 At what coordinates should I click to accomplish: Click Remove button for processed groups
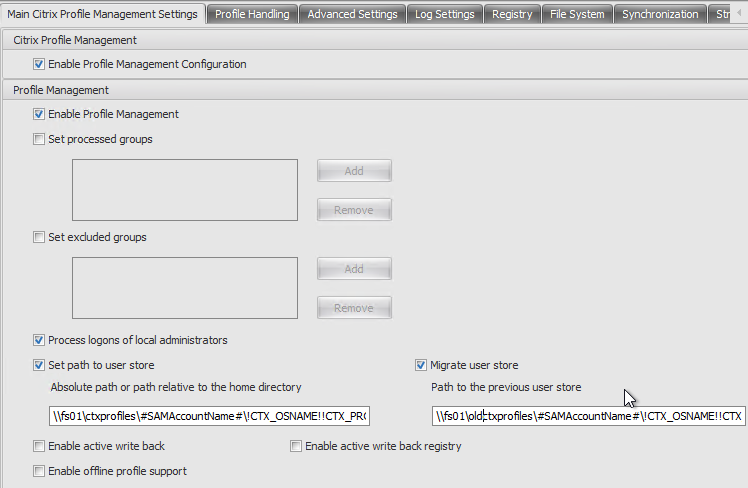pos(354,210)
